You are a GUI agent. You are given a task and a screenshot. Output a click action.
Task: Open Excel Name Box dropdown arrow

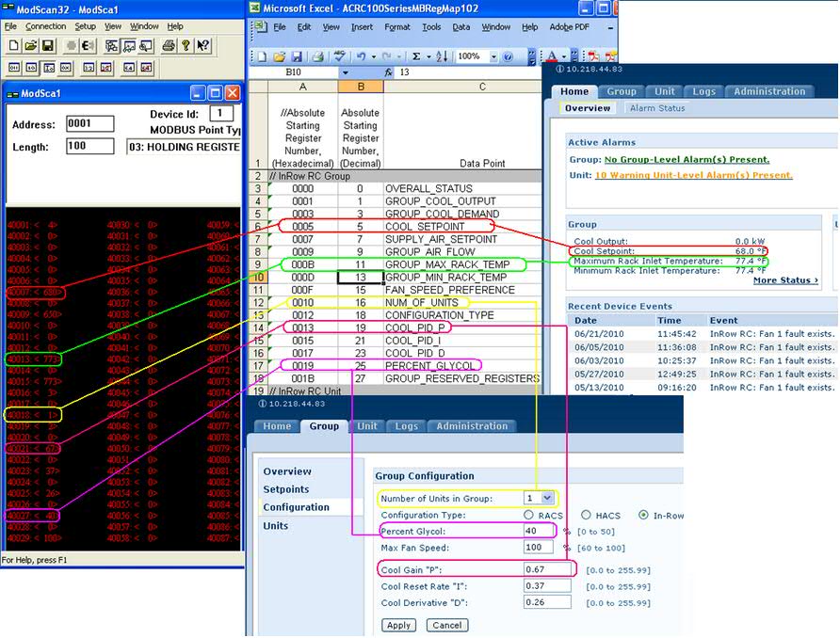346,72
